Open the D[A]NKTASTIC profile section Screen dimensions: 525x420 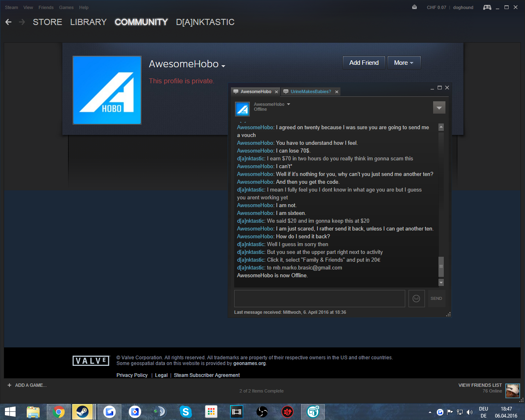(205, 22)
